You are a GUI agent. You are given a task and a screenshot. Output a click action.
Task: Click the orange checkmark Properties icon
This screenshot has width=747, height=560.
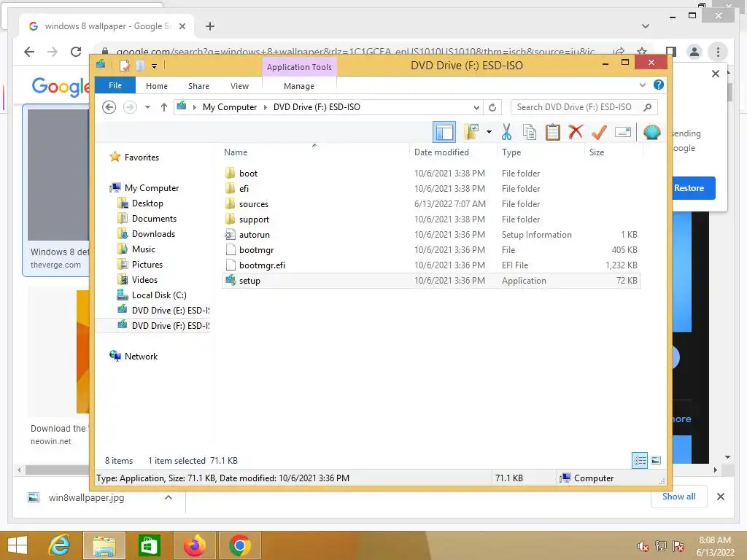pyautogui.click(x=599, y=132)
